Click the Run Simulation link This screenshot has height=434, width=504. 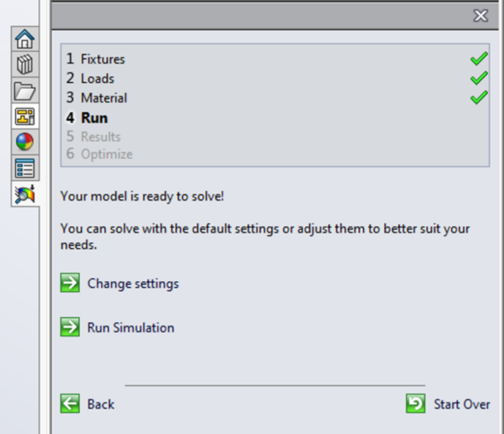130,328
